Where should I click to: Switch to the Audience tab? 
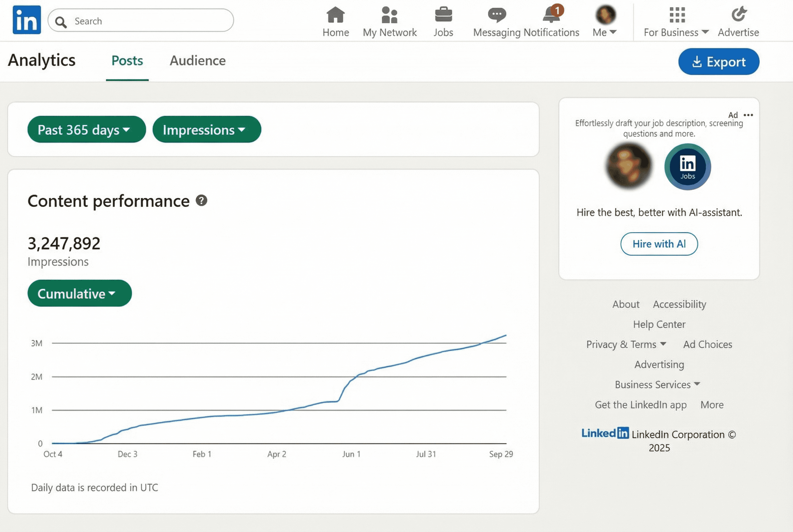[x=198, y=61]
